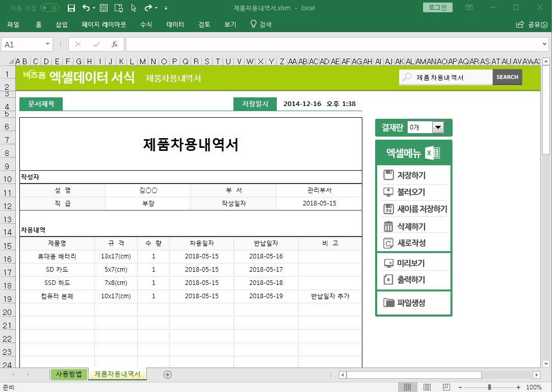Switch to 사용방법 sheet tab
This screenshot has width=552, height=392.
[69, 374]
